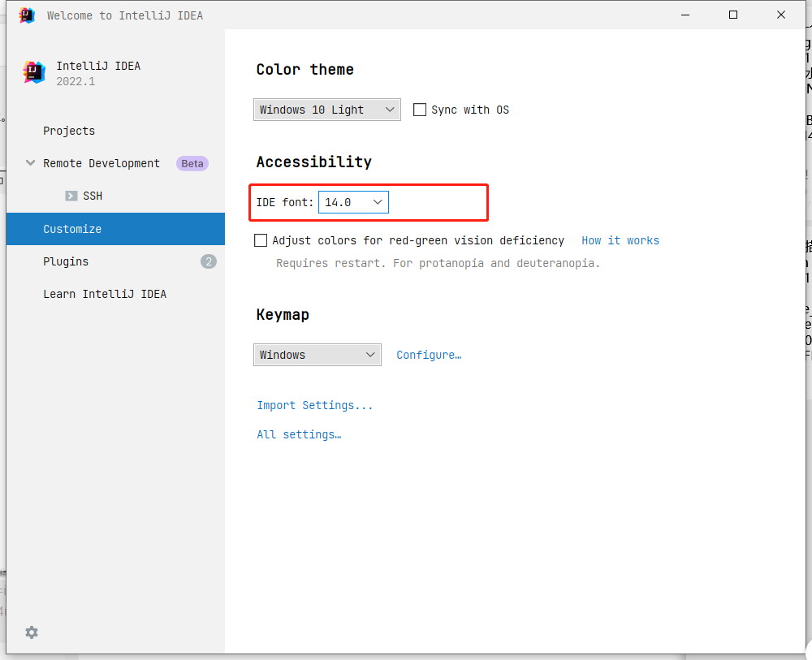Click the 'Keymap' heading text

[x=283, y=315]
